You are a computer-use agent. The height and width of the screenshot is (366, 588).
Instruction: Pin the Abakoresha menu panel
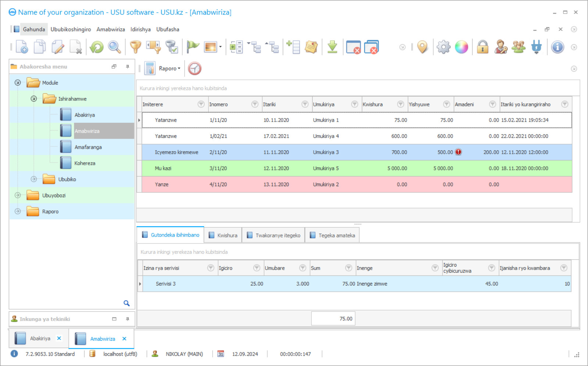point(128,67)
